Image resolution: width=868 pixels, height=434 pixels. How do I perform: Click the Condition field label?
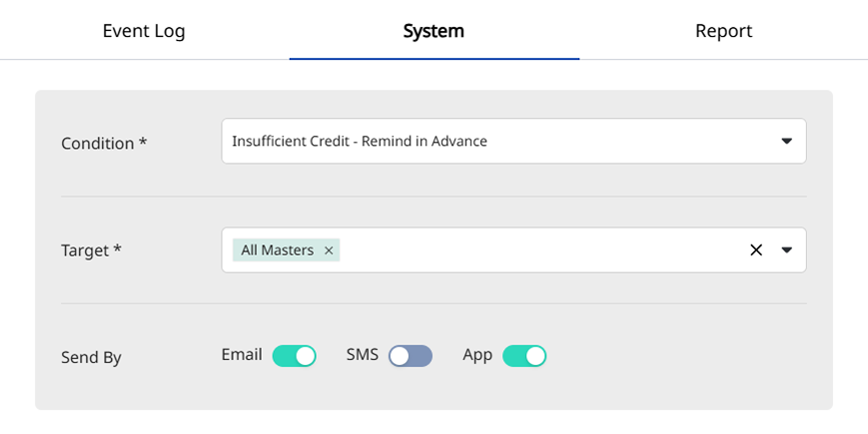click(x=104, y=143)
